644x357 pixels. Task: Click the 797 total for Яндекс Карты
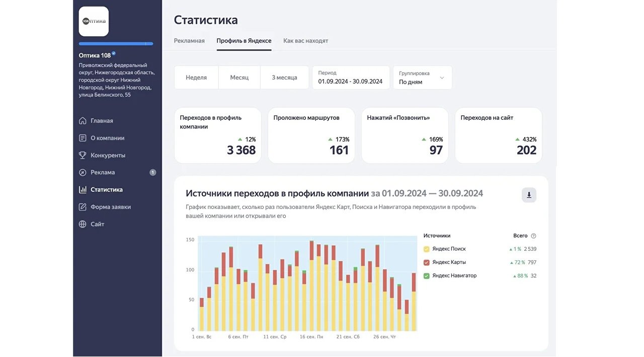532,262
